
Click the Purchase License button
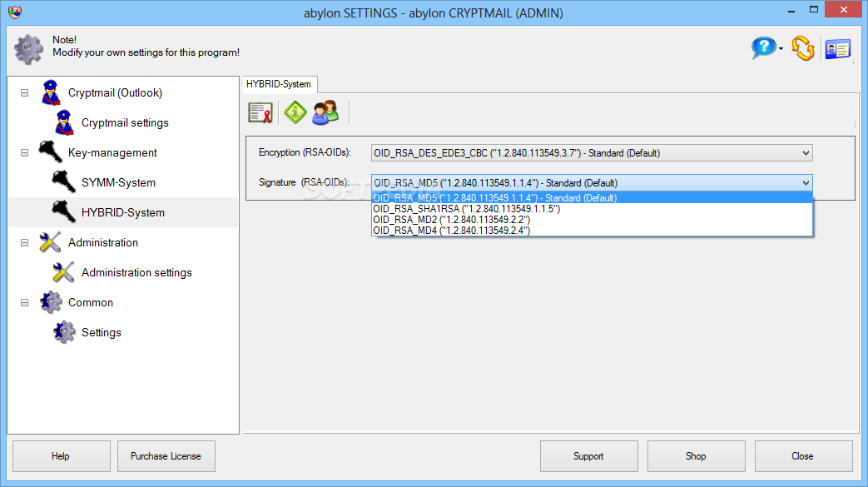166,456
